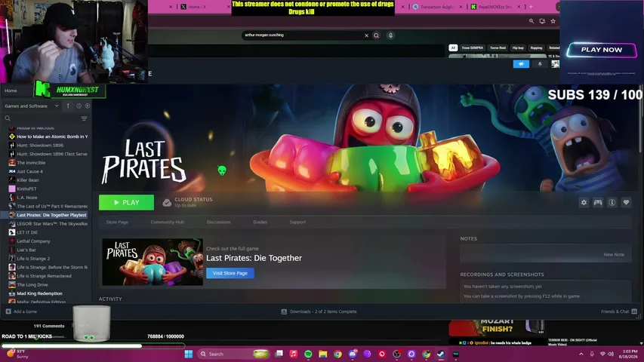Select Hip hop filter chip
The image size is (644, 362).
518,48
